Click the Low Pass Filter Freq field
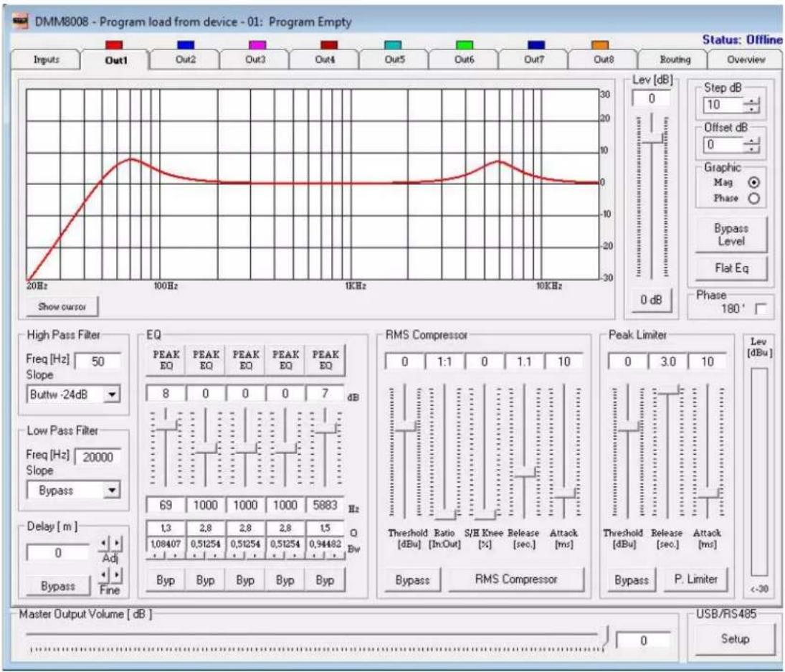 98,457
